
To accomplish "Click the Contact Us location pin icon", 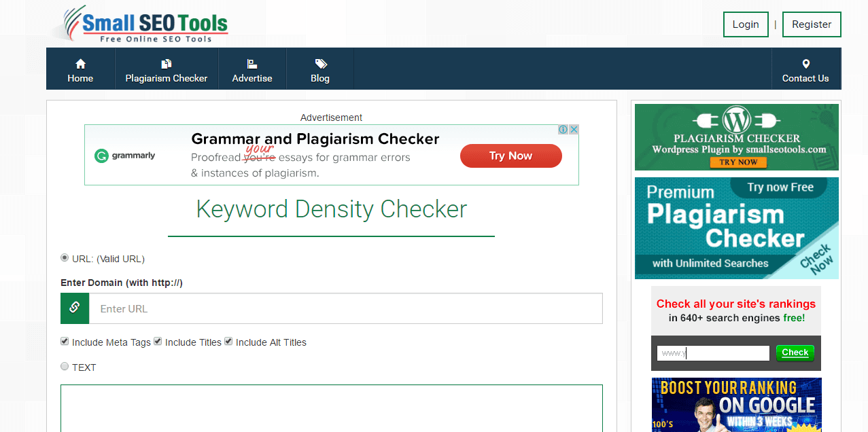I will tap(805, 64).
